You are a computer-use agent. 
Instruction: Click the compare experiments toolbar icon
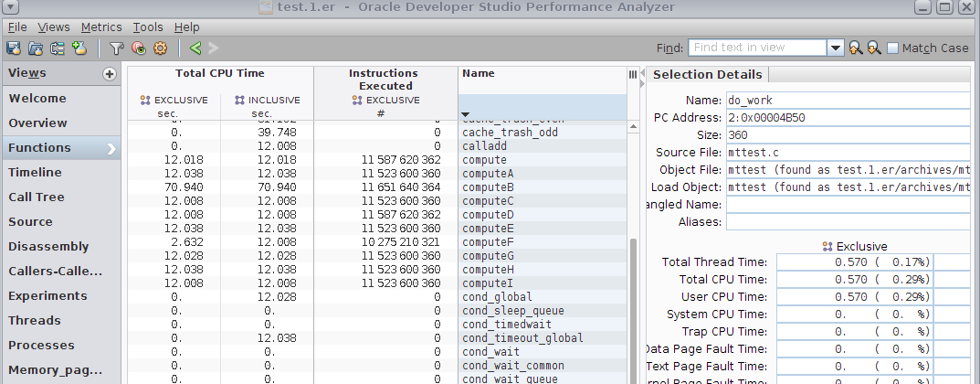click(x=58, y=48)
